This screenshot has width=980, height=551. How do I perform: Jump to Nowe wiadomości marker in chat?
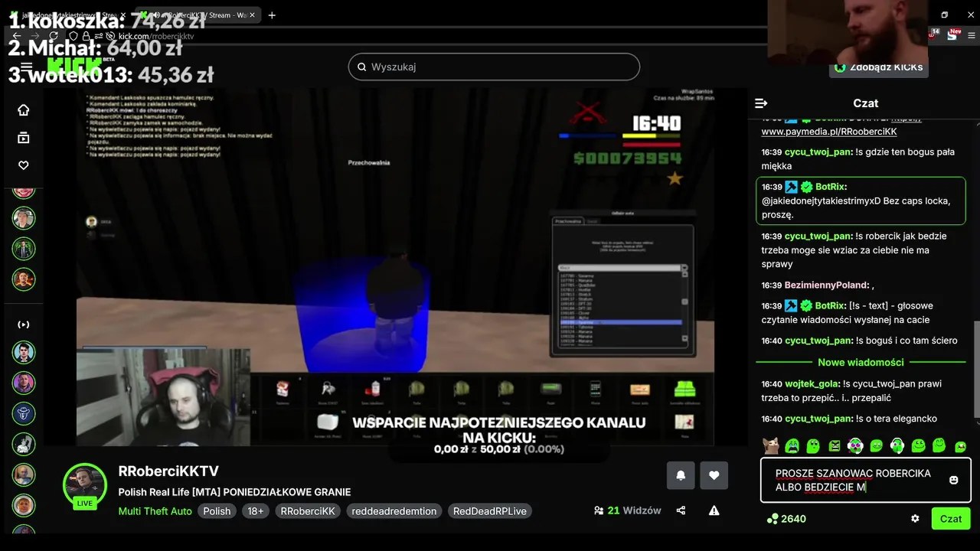861,362
